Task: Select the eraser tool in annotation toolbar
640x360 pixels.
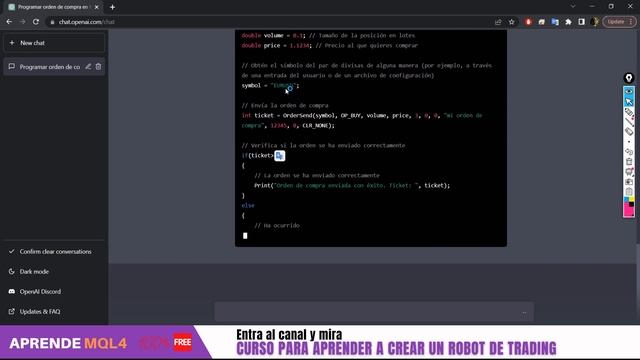Action: (x=629, y=131)
